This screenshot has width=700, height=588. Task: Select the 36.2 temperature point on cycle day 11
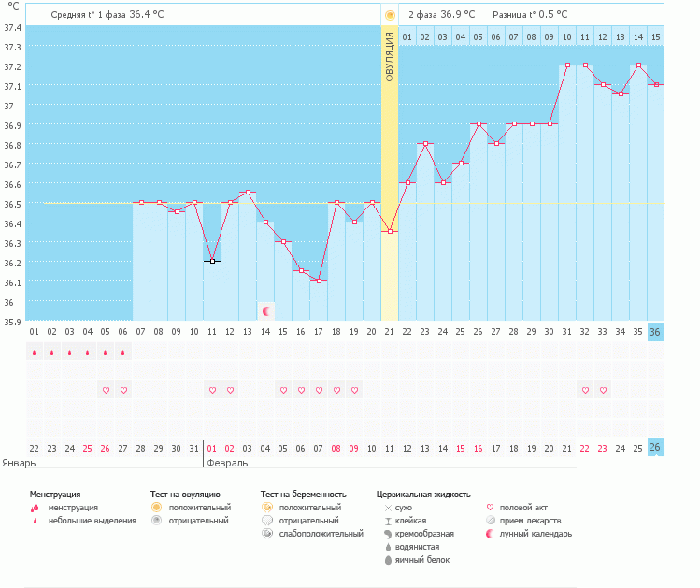[x=212, y=261]
